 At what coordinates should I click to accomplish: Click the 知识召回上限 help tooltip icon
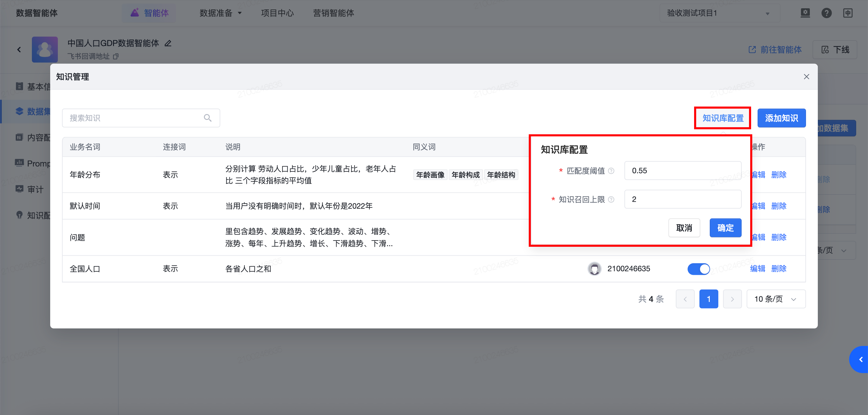[x=611, y=200]
